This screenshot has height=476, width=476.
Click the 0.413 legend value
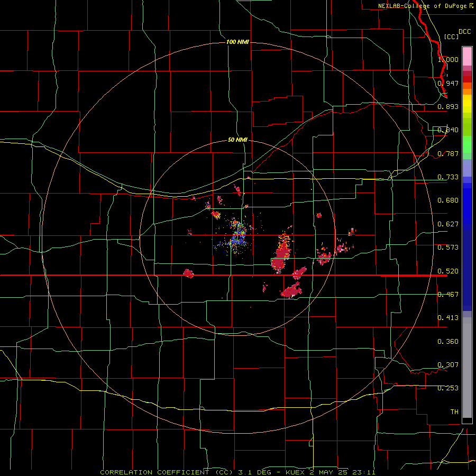tap(448, 318)
